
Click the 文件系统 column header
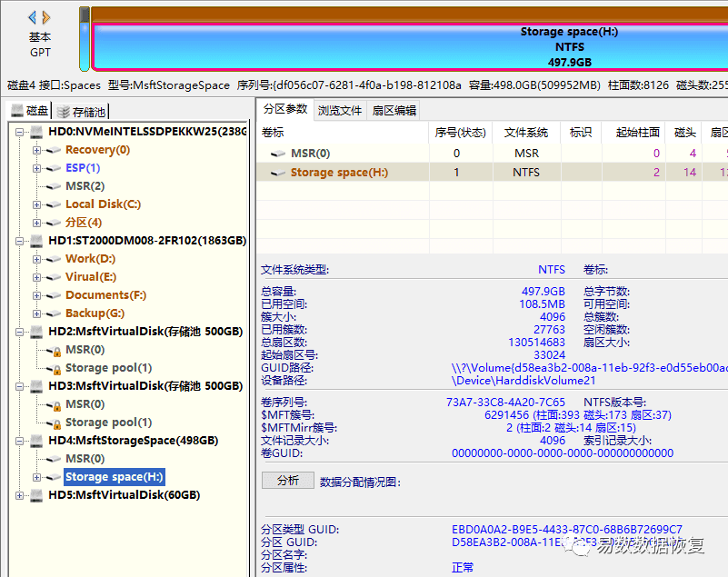(x=526, y=133)
